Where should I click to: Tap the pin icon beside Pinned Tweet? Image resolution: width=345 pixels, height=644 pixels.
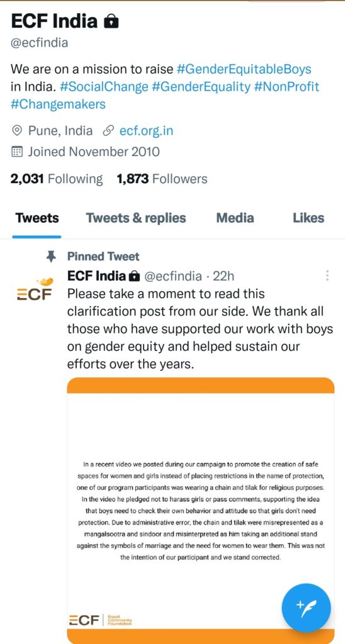click(51, 257)
